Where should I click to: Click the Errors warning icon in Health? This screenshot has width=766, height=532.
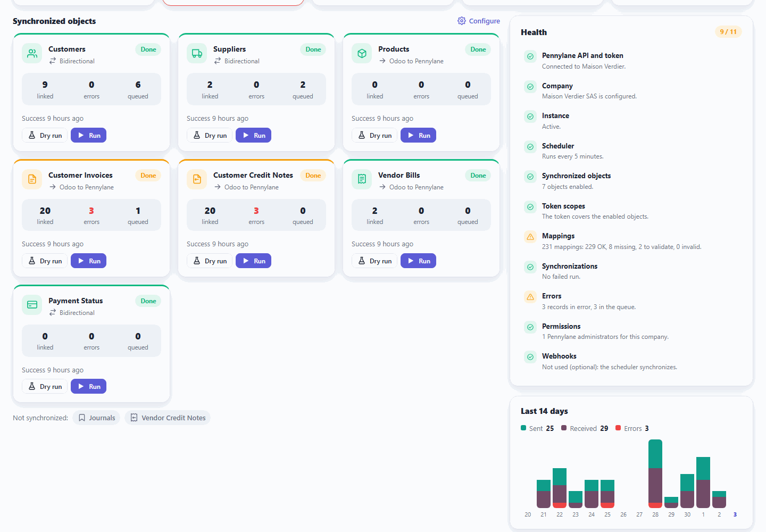(530, 297)
